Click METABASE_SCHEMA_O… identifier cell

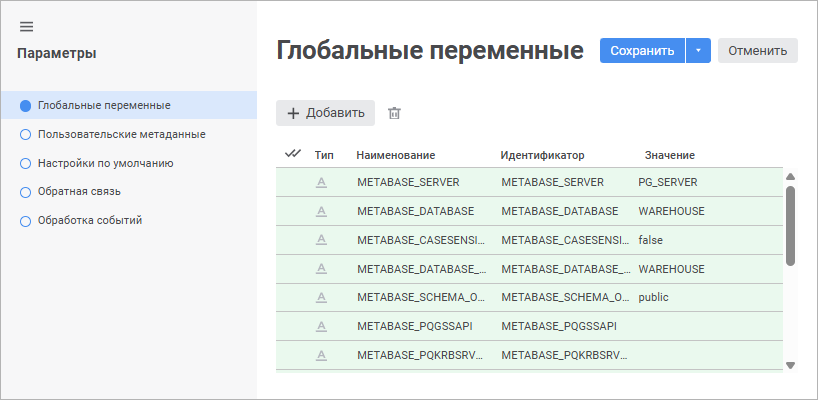pos(566,297)
